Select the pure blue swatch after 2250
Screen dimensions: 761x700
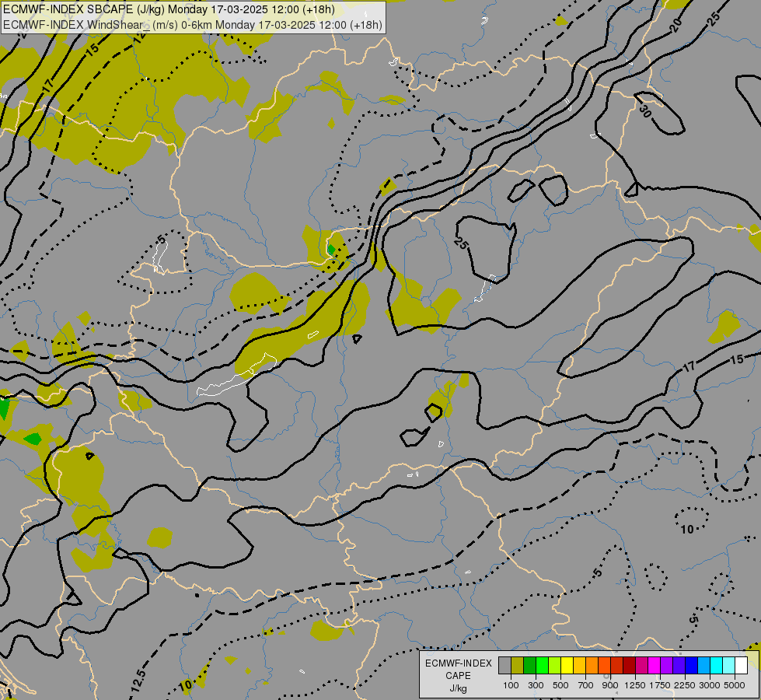[x=691, y=666]
